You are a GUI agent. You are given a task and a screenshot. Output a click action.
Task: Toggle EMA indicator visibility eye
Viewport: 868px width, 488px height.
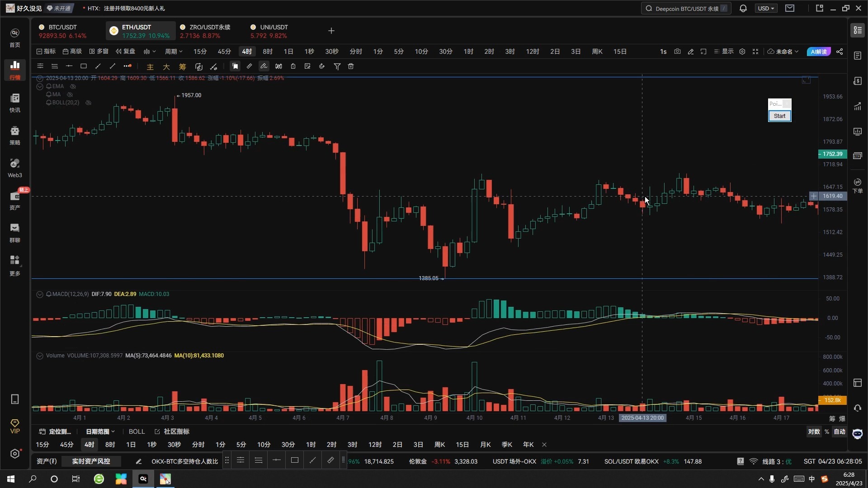[73, 86]
